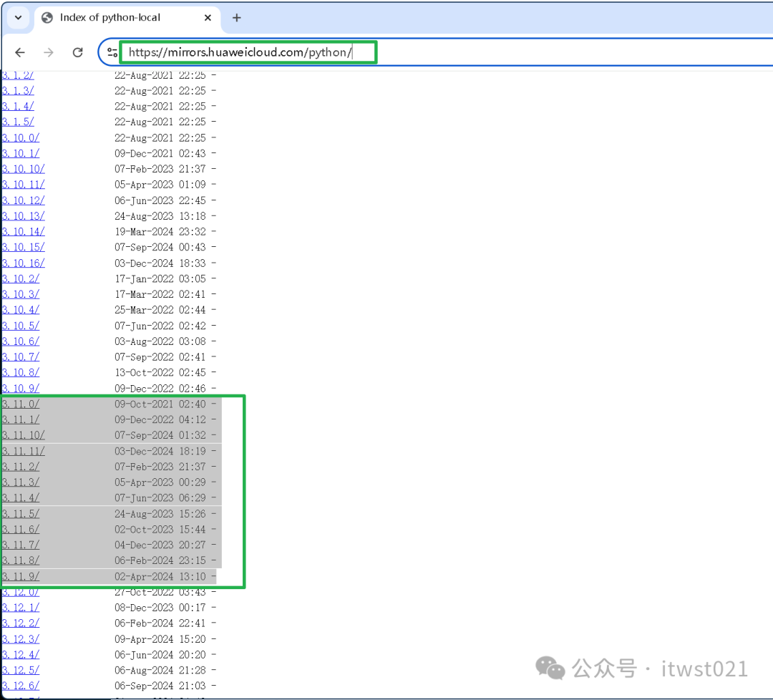Open the 3.11.0/ directory link

point(21,404)
